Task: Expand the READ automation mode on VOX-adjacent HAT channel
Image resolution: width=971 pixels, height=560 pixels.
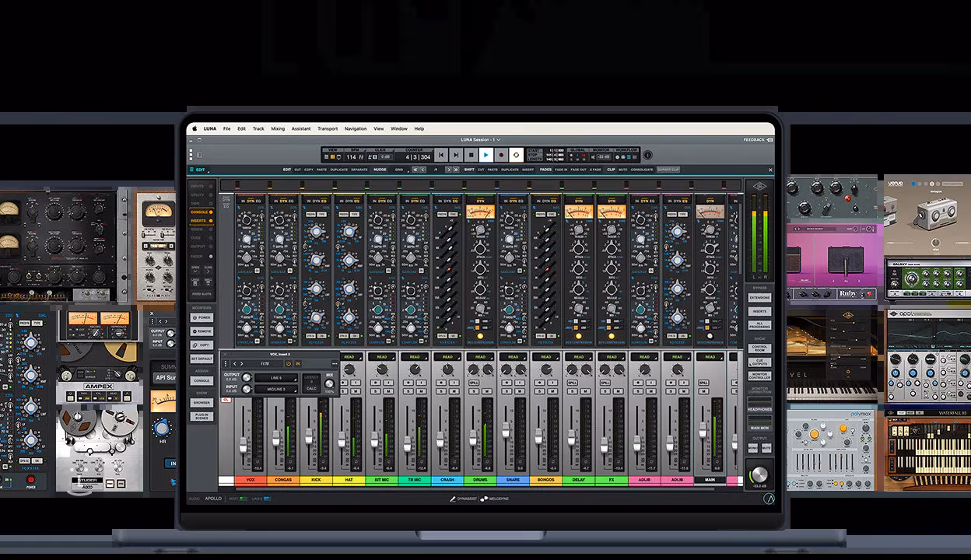Action: 349,357
